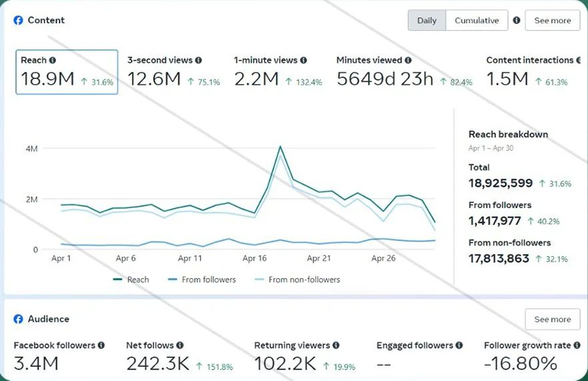Switch chart to Daily view
This screenshot has height=381, width=588.
click(427, 20)
